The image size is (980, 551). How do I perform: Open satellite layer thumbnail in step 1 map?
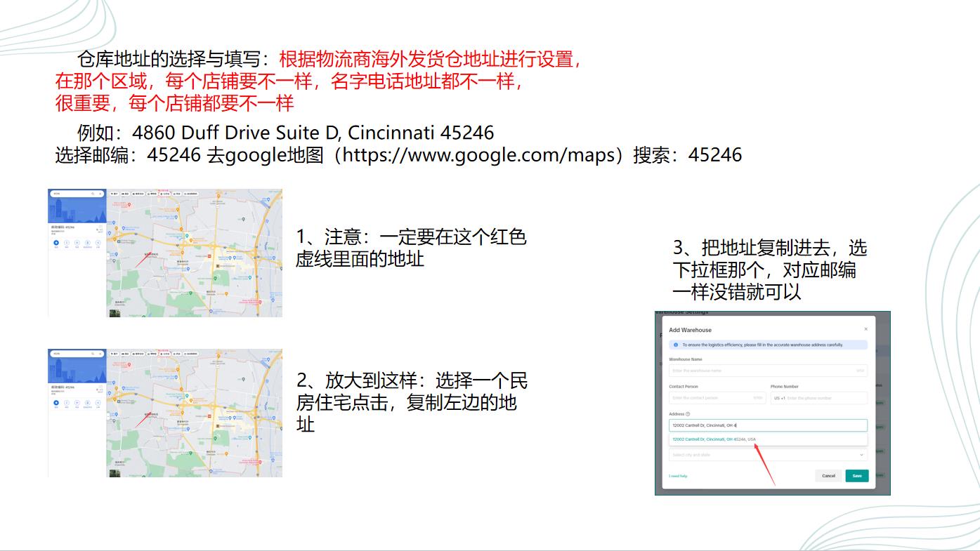(x=115, y=313)
